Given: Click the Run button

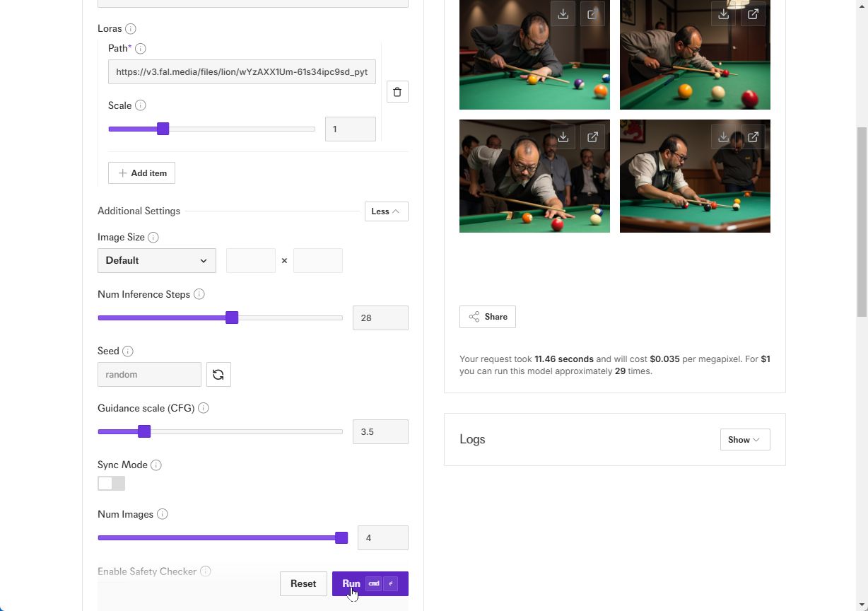Looking at the screenshot, I should pos(370,584).
